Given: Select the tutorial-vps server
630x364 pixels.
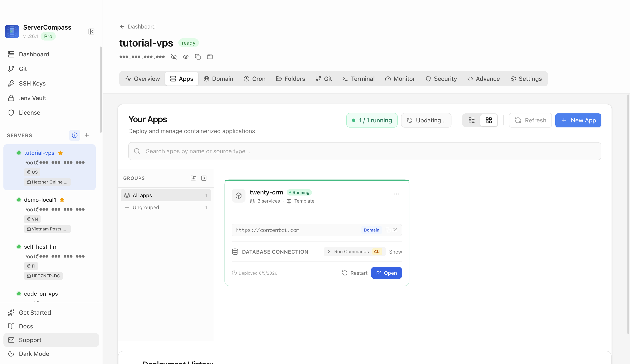Looking at the screenshot, I should (50, 167).
